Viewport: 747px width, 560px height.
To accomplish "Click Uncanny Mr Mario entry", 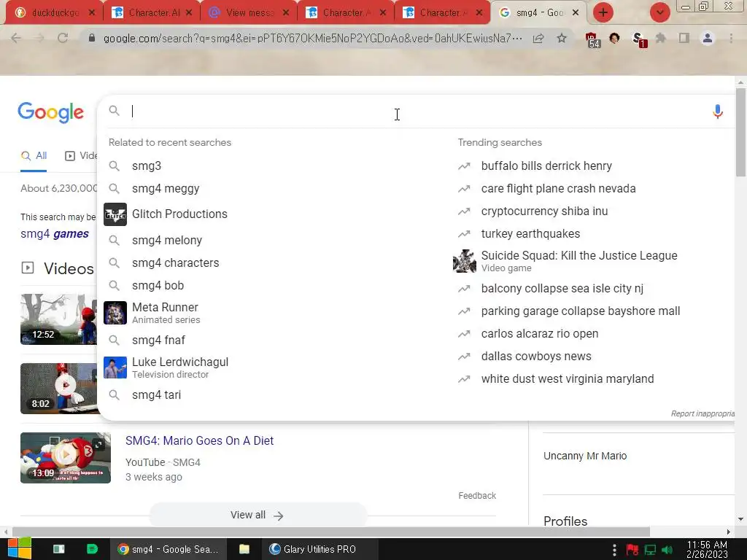I will (x=585, y=456).
